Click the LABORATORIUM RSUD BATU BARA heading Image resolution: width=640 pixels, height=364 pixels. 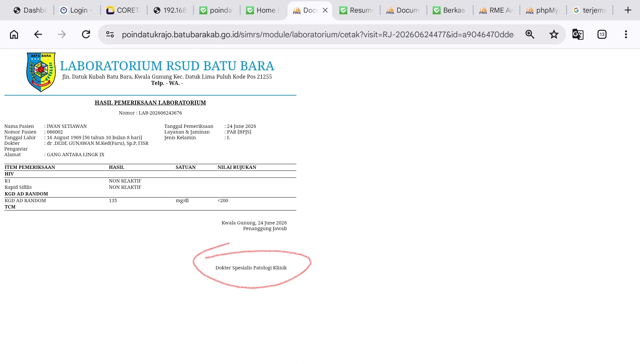coord(167,66)
